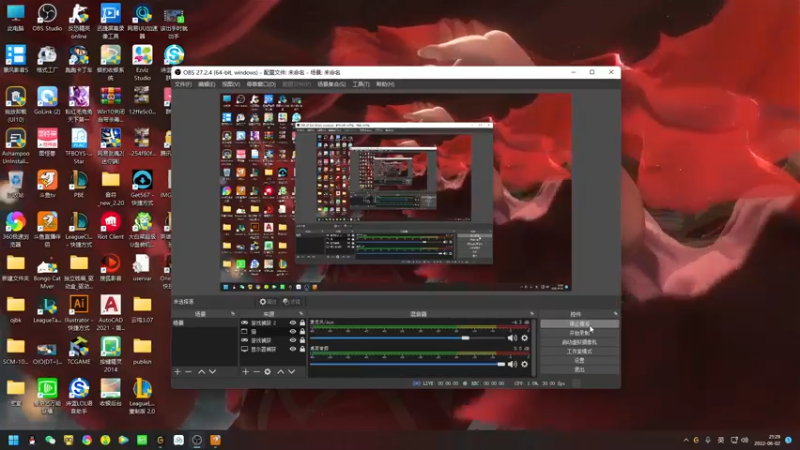Viewport: 800px width, 450px height.
Task: Click 退出 exit button in Controls
Action: (579, 369)
